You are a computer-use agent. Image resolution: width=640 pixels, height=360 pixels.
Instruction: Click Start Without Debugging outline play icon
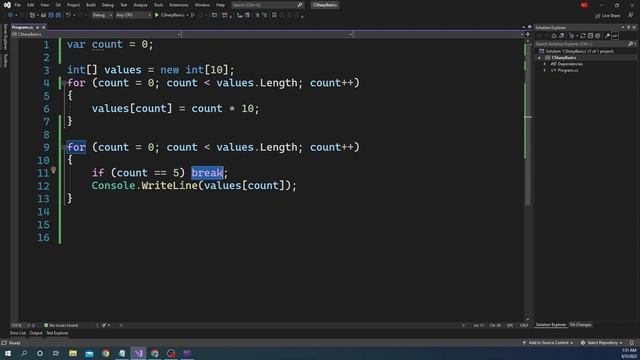[193, 15]
